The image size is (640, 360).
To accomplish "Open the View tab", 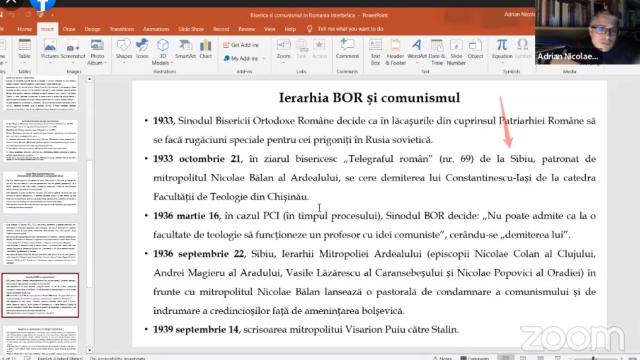I will pos(269,29).
